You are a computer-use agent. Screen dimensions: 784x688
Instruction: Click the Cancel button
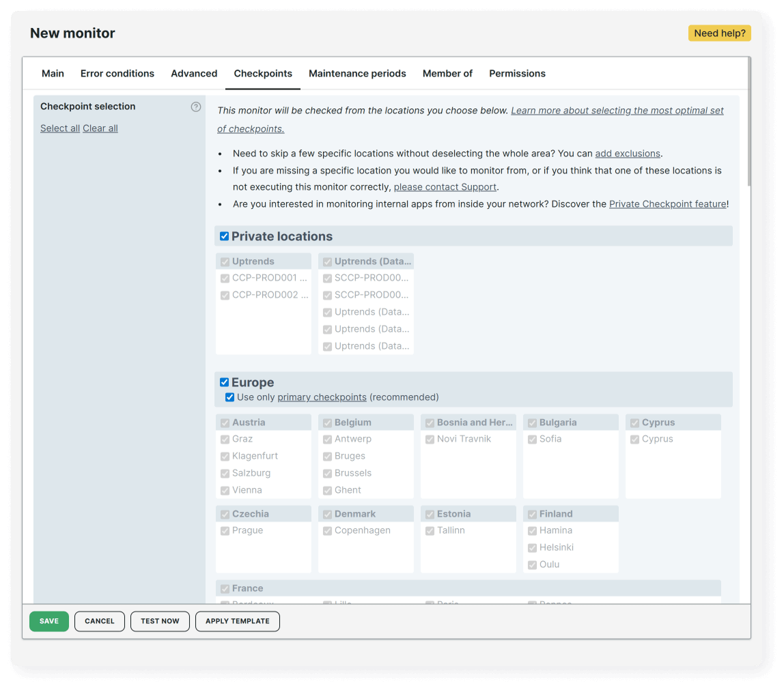point(100,621)
